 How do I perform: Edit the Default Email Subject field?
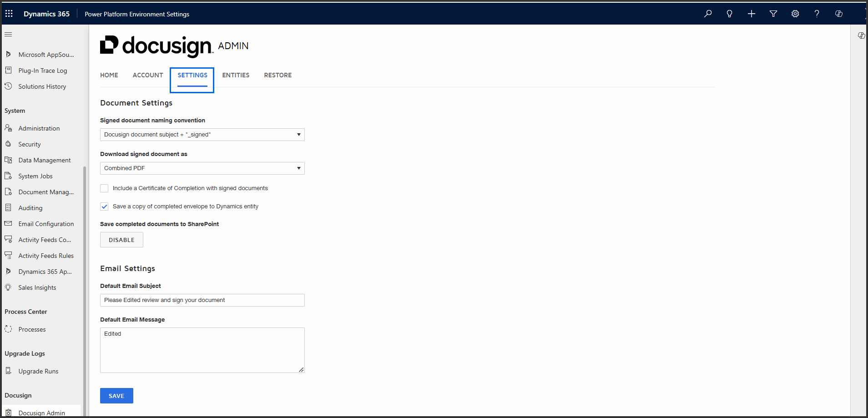202,300
